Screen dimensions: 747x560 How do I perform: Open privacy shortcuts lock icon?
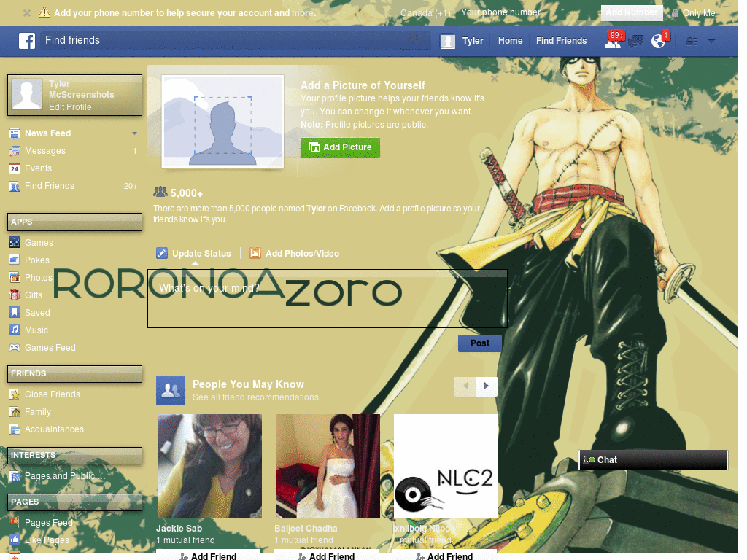(x=692, y=42)
